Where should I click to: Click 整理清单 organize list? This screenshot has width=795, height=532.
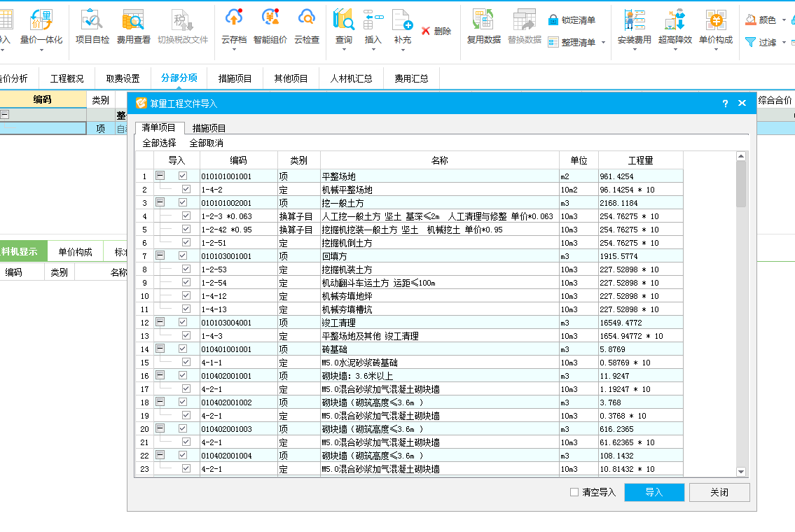click(572, 43)
